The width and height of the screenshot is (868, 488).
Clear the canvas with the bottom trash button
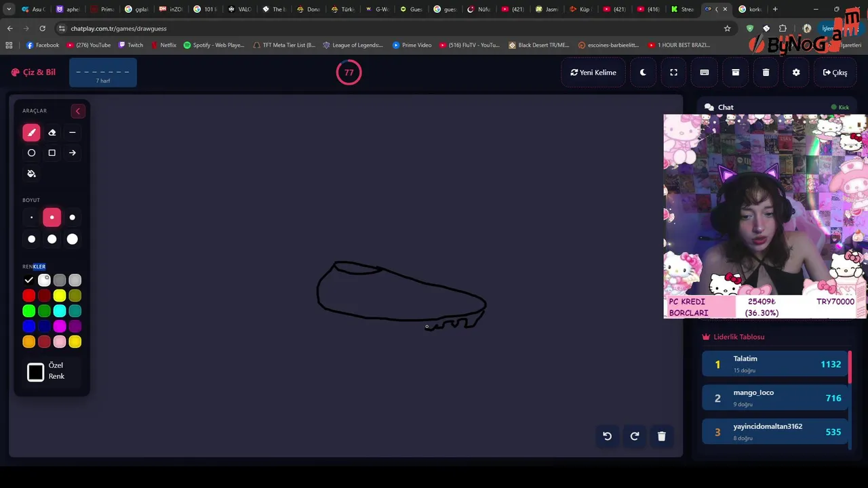coord(662,436)
